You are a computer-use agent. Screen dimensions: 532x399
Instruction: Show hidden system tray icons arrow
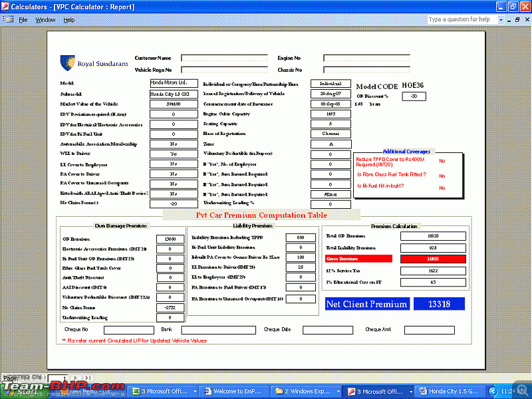(x=493, y=392)
